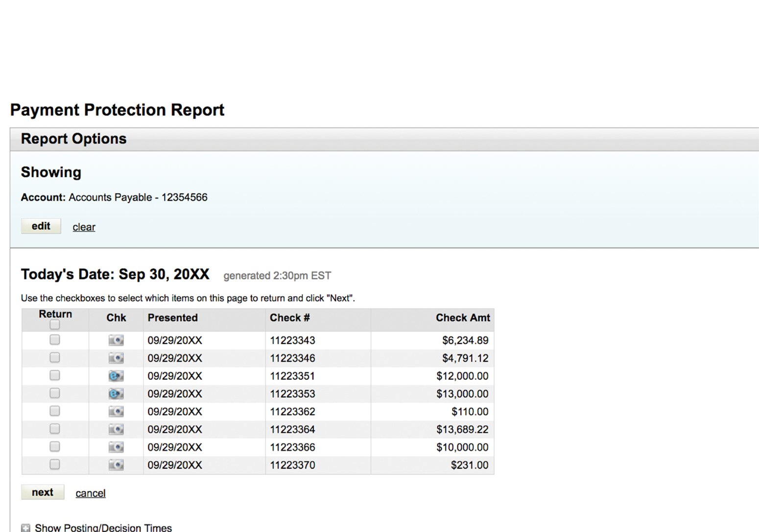View check image for check 11223343
The height and width of the screenshot is (532, 759).
[116, 340]
